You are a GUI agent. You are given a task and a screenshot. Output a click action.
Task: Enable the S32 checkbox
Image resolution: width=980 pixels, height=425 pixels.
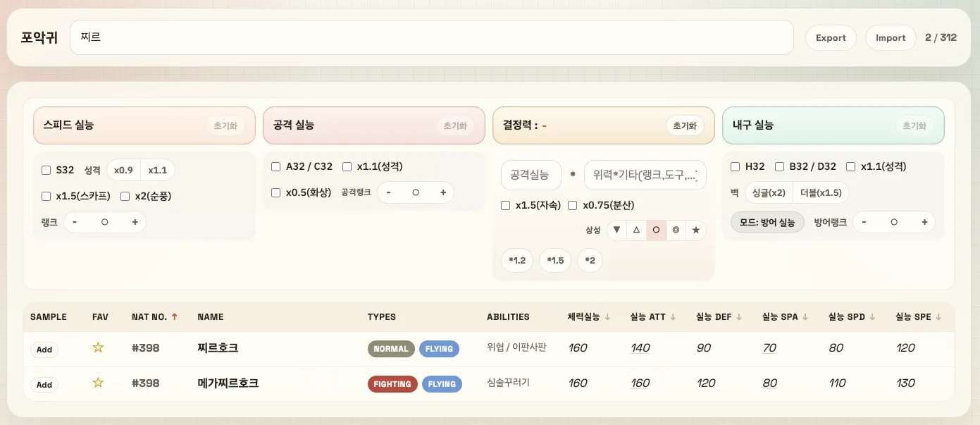pos(46,170)
